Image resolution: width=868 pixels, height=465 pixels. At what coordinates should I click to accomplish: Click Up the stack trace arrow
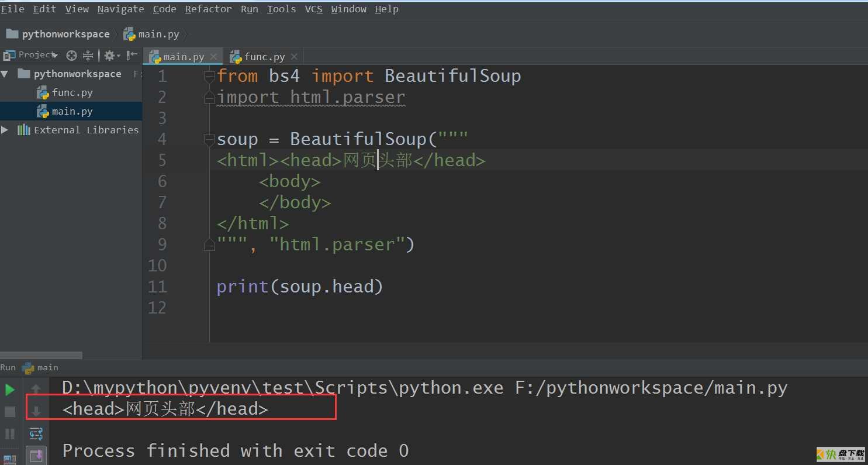pos(36,389)
